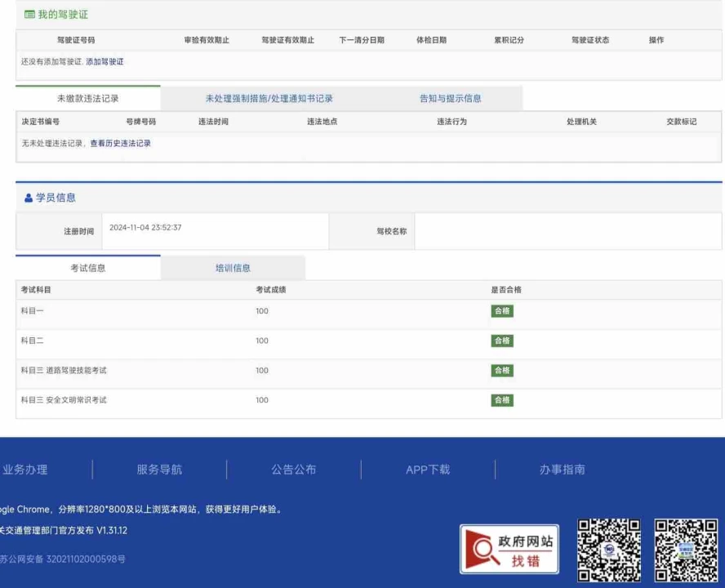This screenshot has height=588, width=725.
Task: Switch to 未处理强制措施/处理通知书记录 tab
Action: coord(269,99)
